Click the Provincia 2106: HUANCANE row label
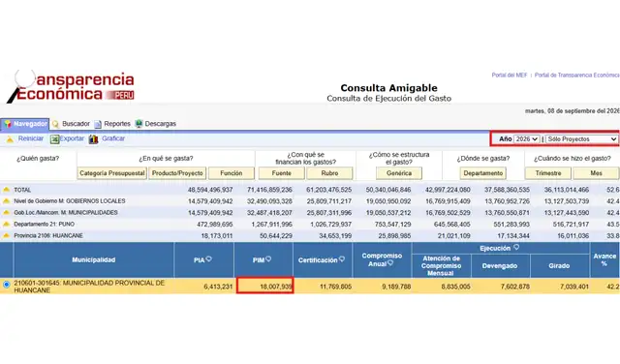Image resolution: width=620 pixels, height=364 pixels. [48, 236]
